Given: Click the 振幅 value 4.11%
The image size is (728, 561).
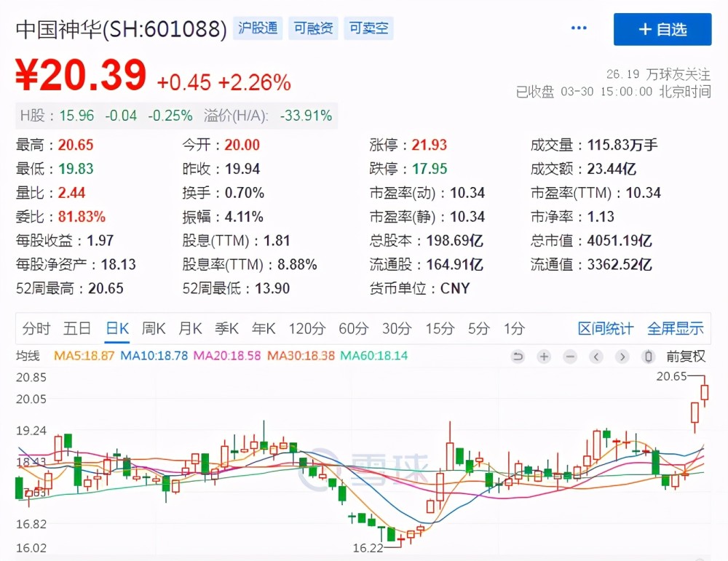Looking at the screenshot, I should (x=244, y=217).
